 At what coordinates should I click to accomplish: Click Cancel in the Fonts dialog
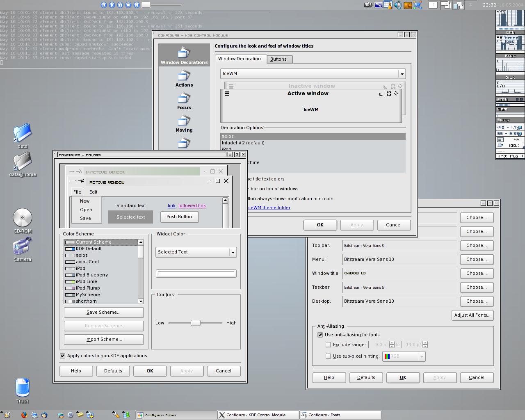point(477,377)
